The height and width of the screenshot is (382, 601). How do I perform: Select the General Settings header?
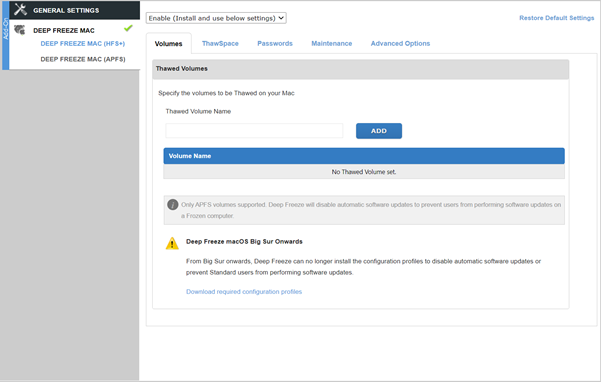click(74, 10)
